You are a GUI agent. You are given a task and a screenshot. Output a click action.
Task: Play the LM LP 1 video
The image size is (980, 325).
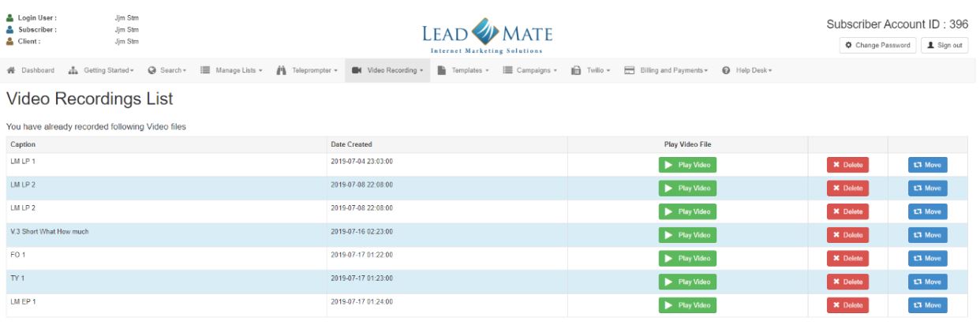click(687, 165)
